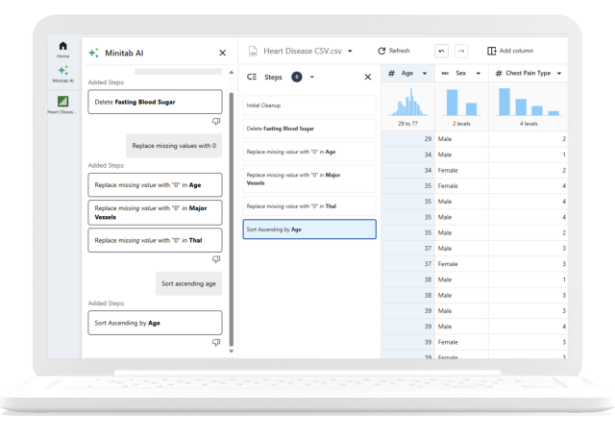Click the Minitab AI sparkle logo
This screenshot has height=444, width=615.
pos(93,53)
